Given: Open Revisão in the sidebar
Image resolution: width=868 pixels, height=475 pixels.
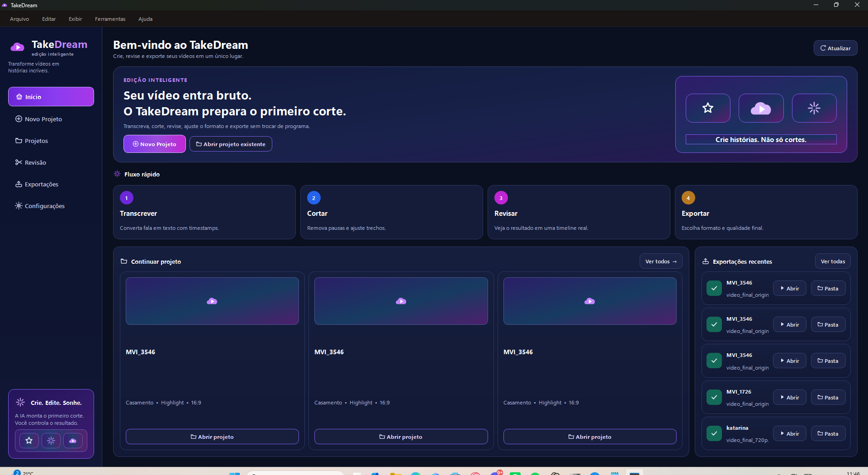Looking at the screenshot, I should click(x=51, y=162).
